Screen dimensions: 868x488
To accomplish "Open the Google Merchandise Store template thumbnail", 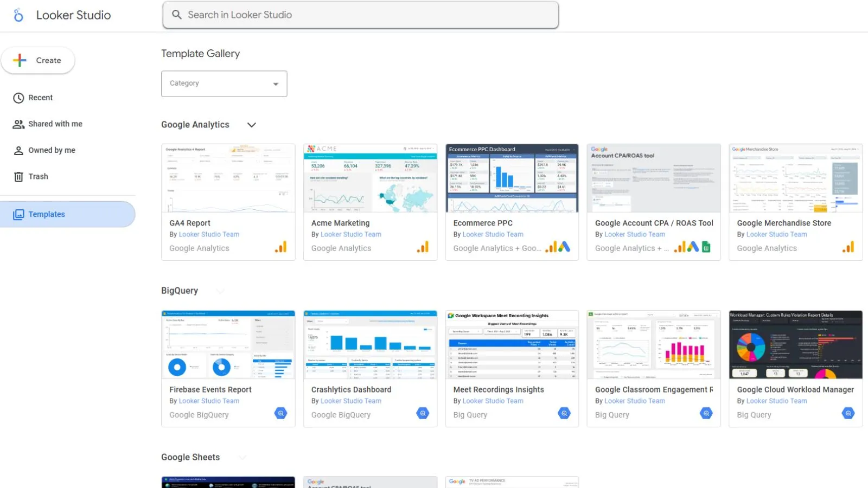I will (795, 178).
